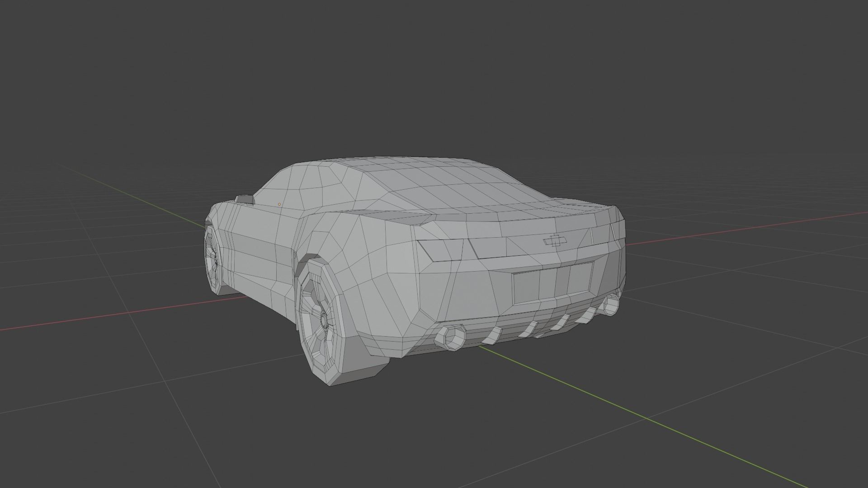Click the left exhaust pipe tip

(450, 338)
